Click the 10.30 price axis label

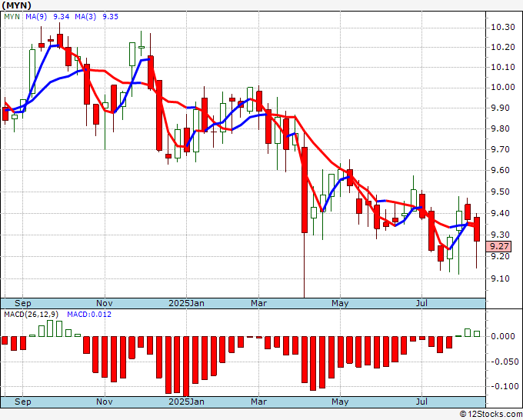tap(503, 28)
